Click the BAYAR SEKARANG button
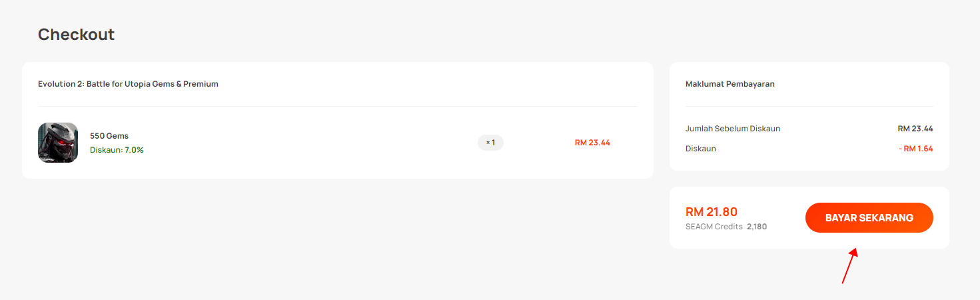Screen dimensions: 980x300 click(x=869, y=218)
